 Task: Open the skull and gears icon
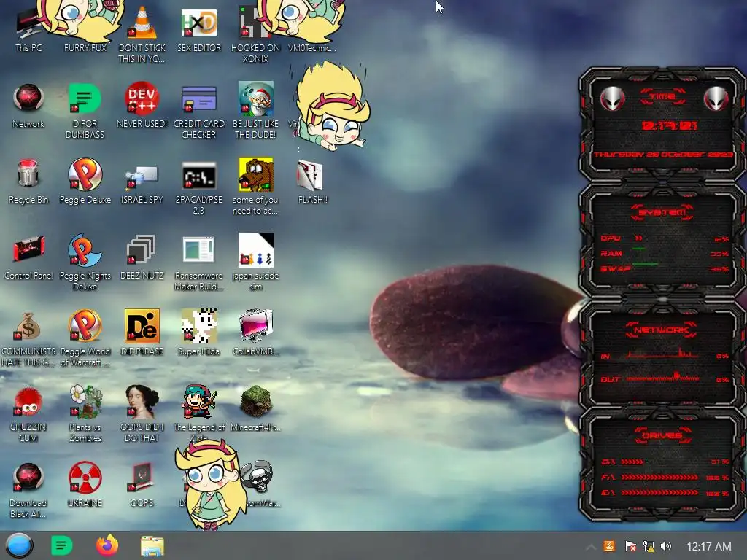pos(258,476)
